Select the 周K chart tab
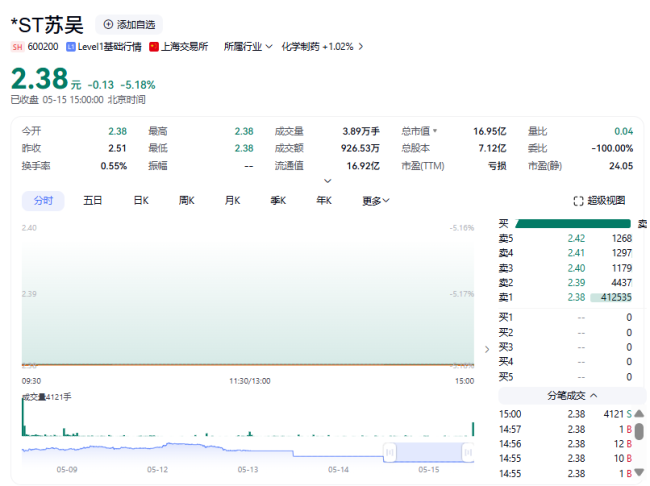 click(186, 201)
